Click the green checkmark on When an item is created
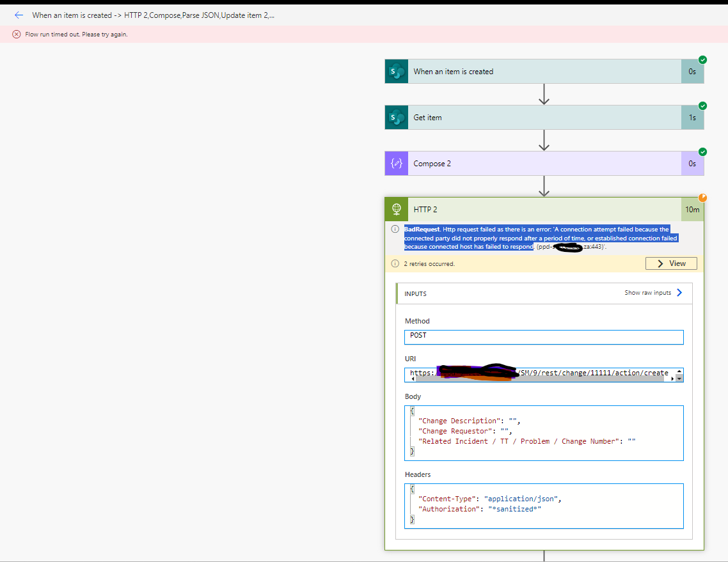Viewport: 728px width, 562px height. (x=702, y=59)
